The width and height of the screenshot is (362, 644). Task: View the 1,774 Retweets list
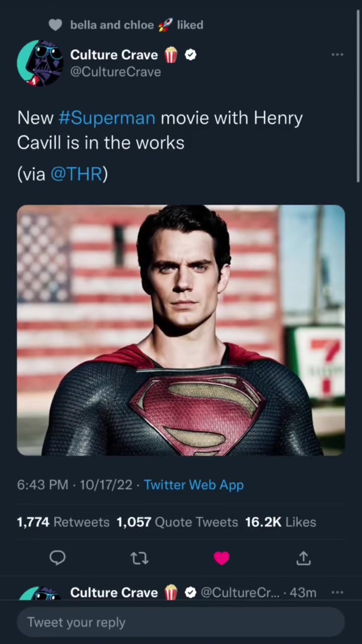(63, 522)
